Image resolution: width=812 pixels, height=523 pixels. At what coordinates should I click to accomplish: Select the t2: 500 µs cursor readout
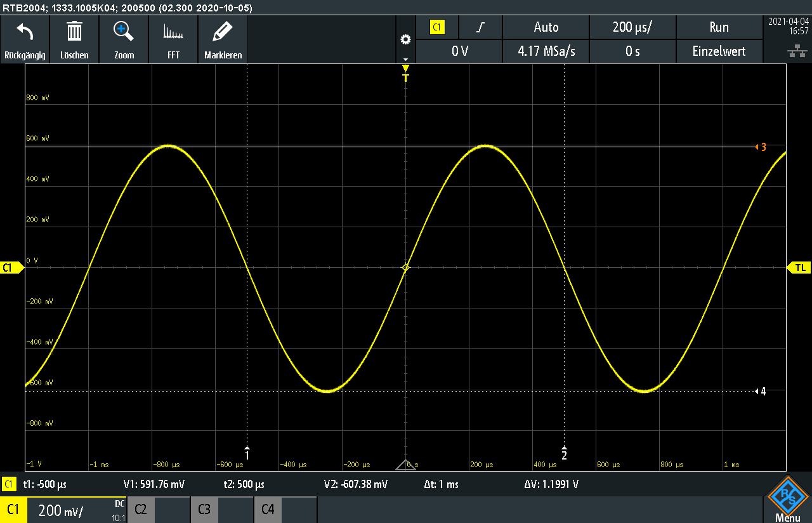click(x=244, y=484)
